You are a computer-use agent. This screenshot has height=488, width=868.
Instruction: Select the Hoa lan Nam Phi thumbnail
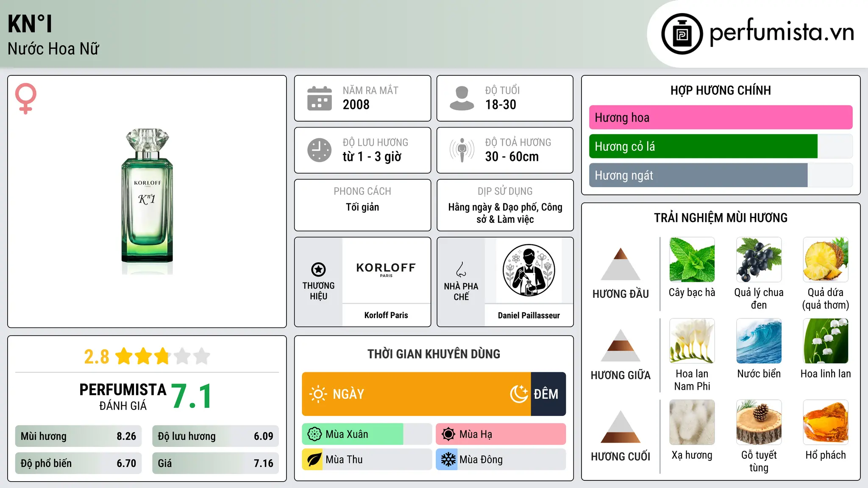(x=692, y=341)
